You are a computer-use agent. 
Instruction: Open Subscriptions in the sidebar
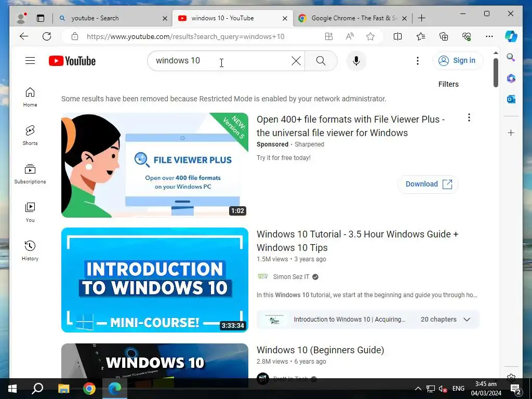pos(30,174)
